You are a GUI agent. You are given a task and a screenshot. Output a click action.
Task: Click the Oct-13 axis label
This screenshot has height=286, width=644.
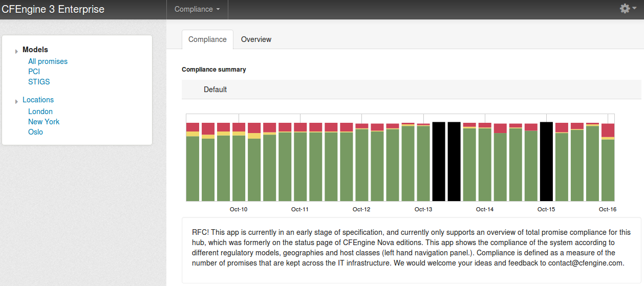coord(423,209)
